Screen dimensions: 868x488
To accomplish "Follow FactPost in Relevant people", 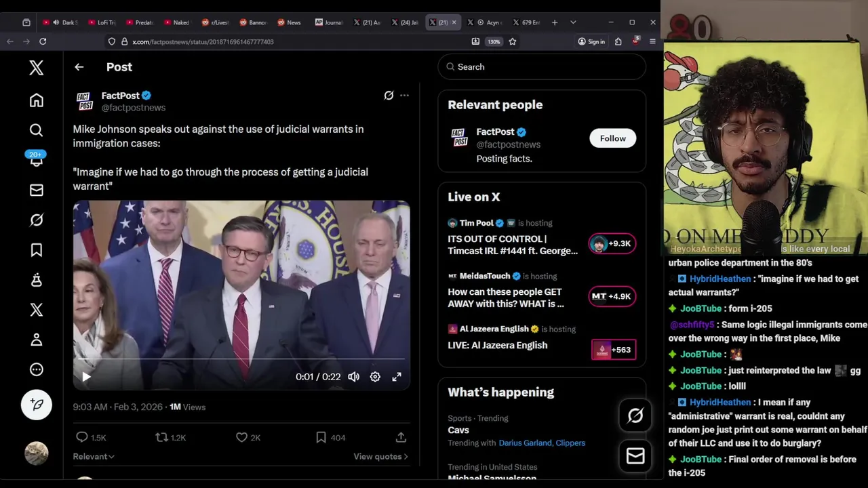I will click(613, 138).
